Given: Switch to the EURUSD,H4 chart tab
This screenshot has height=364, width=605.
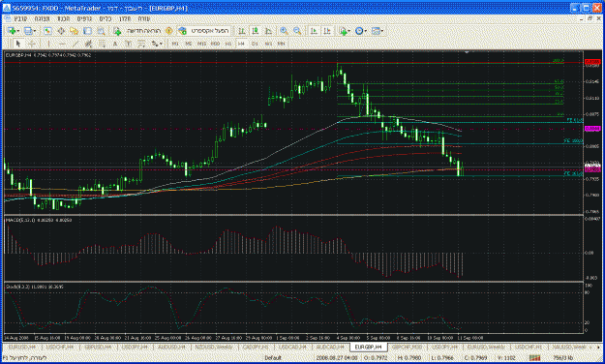Looking at the screenshot, I should point(21,347).
